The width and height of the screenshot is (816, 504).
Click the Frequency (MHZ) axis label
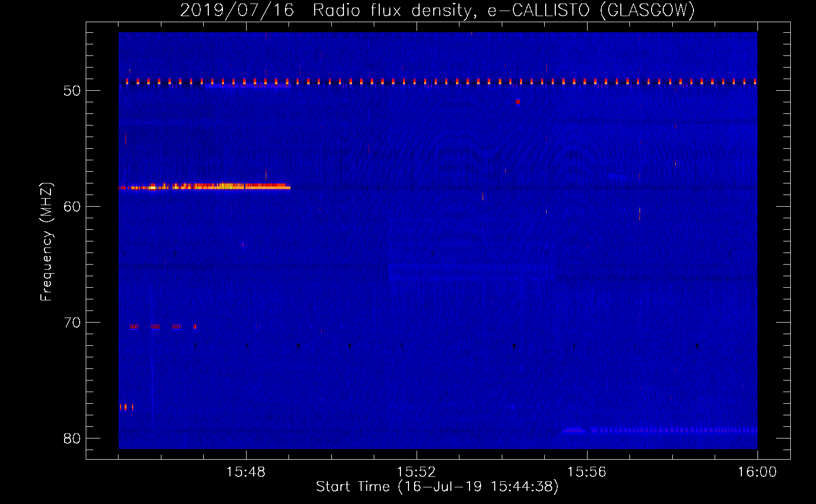click(46, 242)
